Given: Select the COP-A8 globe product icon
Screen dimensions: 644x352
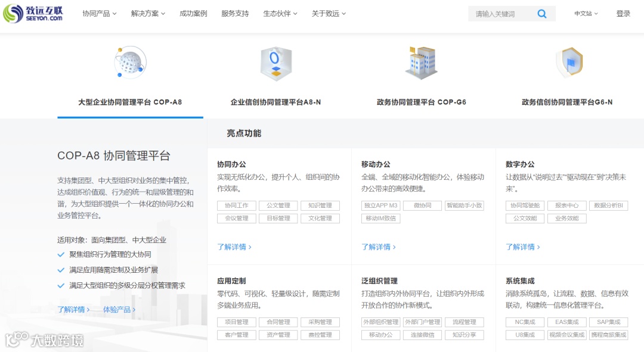Looking at the screenshot, I should pos(130,63).
